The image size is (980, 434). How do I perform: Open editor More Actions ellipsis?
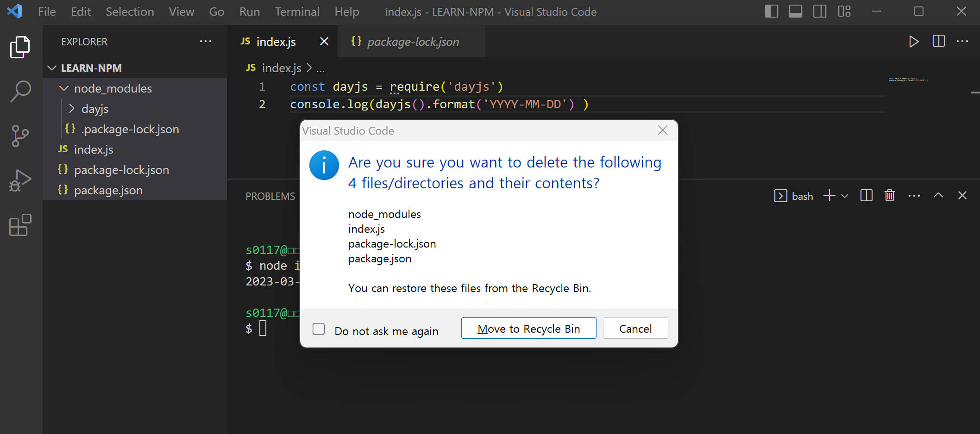point(962,41)
